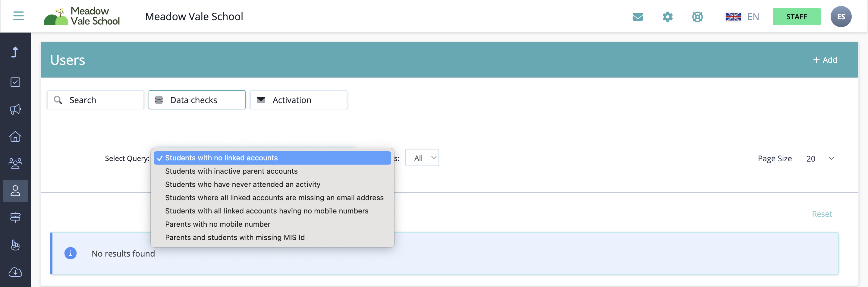Click the Reset link

pyautogui.click(x=822, y=214)
